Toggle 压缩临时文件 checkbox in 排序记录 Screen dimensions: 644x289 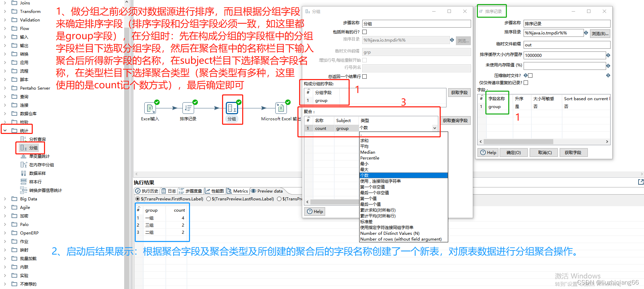pos(530,75)
